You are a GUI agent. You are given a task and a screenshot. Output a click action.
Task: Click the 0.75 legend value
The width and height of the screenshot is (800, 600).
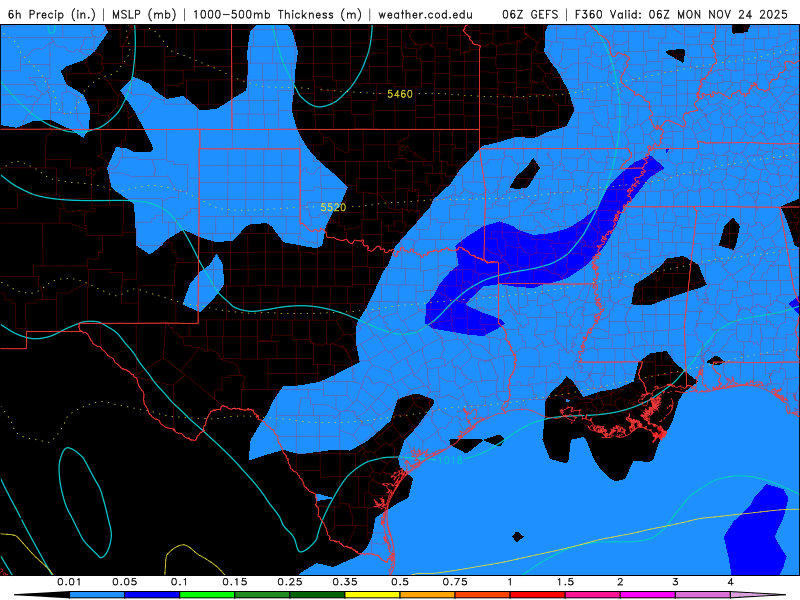pyautogui.click(x=455, y=582)
